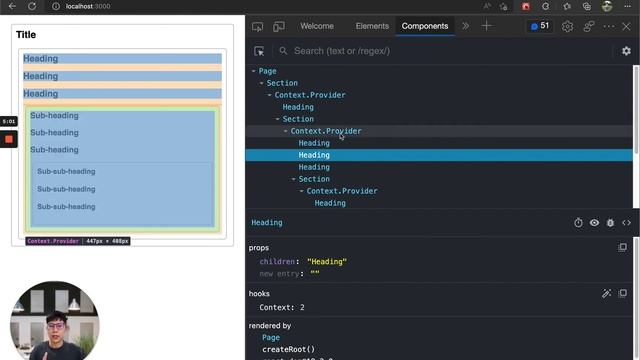Open React Components view settings gear
The image size is (640, 360).
pyautogui.click(x=626, y=51)
